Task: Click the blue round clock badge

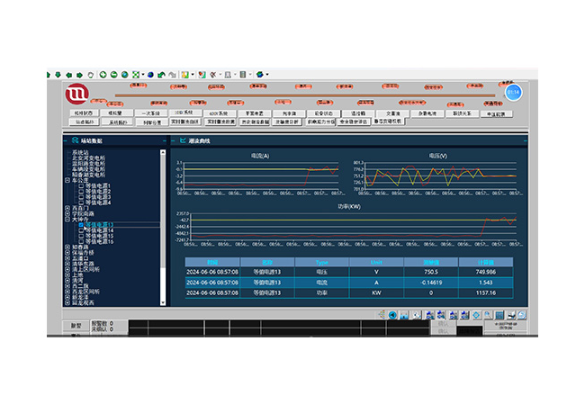Action: (514, 92)
